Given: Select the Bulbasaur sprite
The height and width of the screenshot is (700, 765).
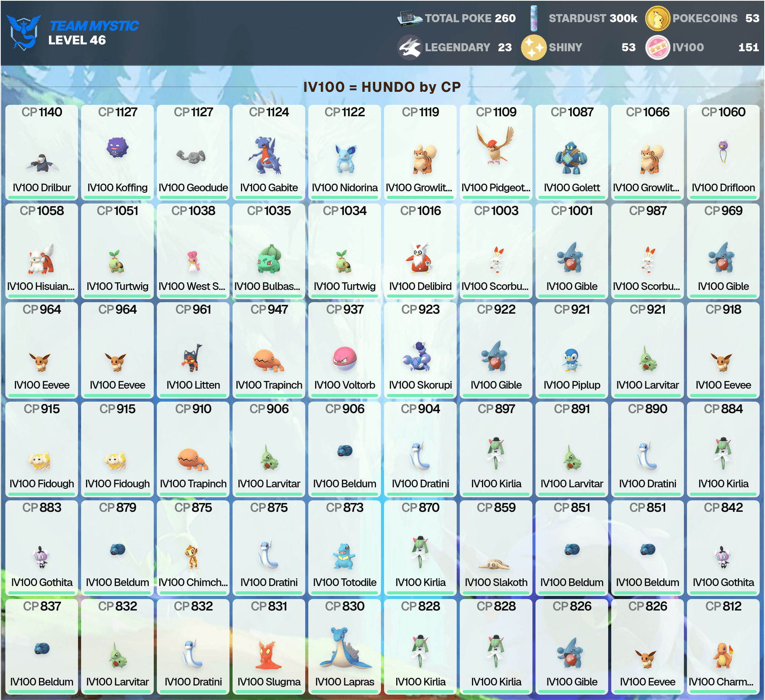Looking at the screenshot, I should (269, 259).
